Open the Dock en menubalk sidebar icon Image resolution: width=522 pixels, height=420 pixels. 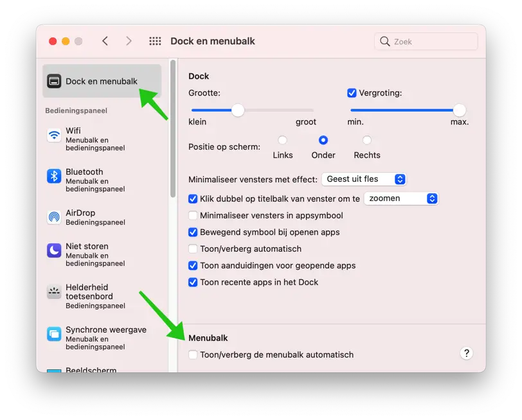[x=54, y=81]
